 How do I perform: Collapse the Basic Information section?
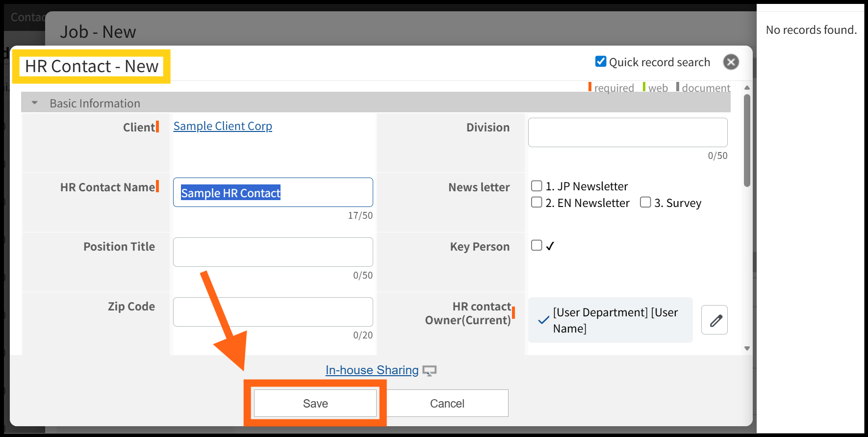point(35,103)
